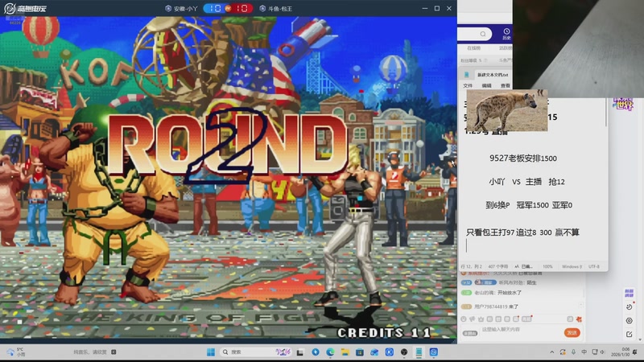Screen dimensions: 644x362
Task: Click the microphone icon in system tray
Action: [x=573, y=352]
